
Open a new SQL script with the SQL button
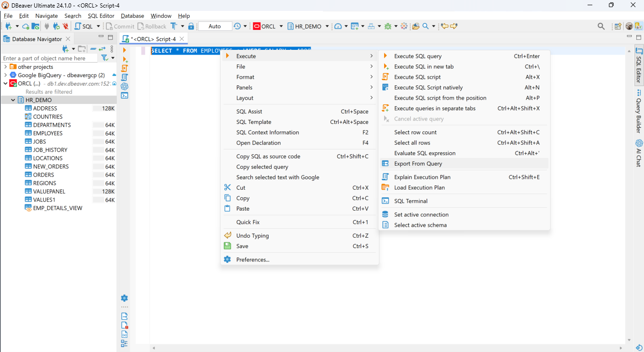[x=84, y=26]
